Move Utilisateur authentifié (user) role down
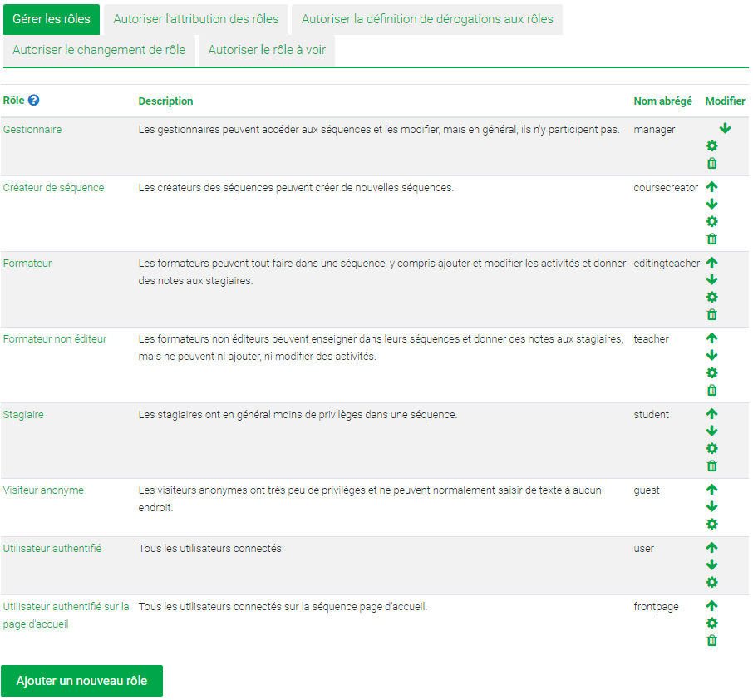The height and width of the screenshot is (700, 753). click(711, 565)
